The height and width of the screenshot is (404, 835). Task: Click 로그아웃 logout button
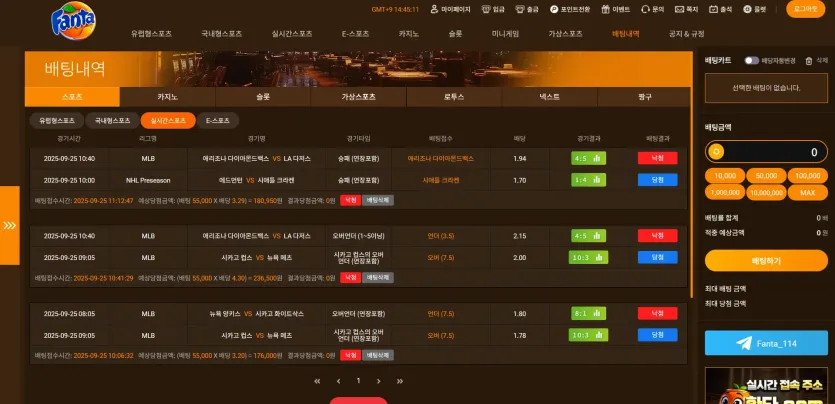point(806,9)
